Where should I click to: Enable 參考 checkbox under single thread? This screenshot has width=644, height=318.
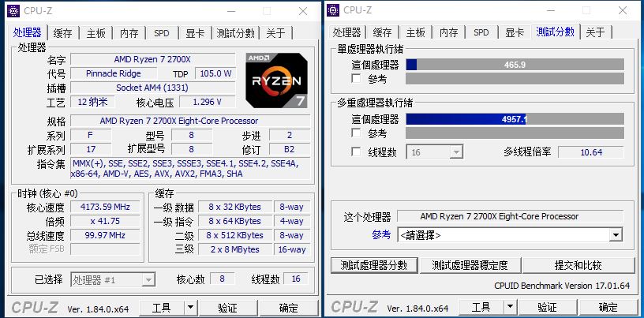[356, 78]
